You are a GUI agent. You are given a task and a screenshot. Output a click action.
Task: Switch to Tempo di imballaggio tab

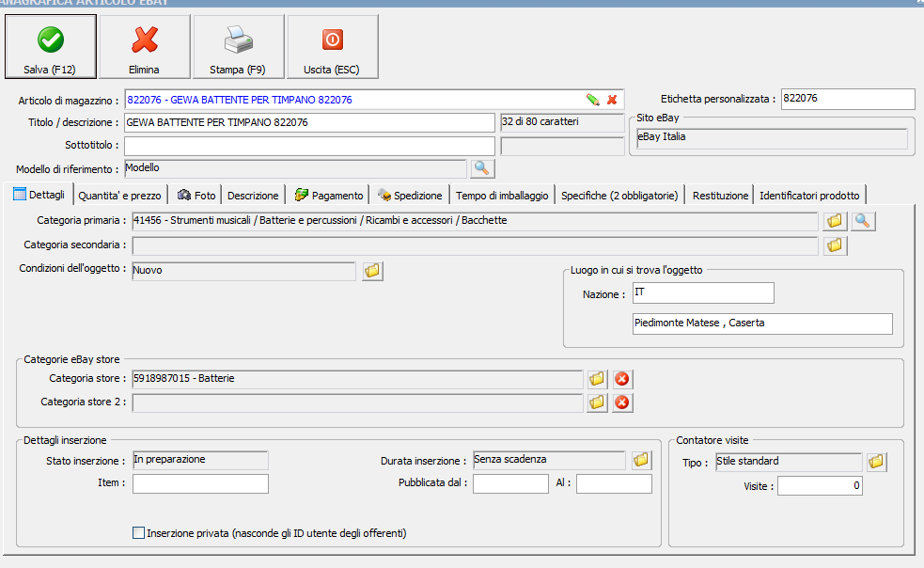(502, 196)
